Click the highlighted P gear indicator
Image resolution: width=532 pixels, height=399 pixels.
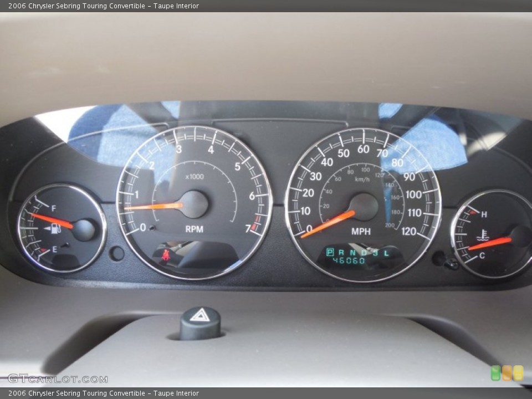click(x=330, y=252)
